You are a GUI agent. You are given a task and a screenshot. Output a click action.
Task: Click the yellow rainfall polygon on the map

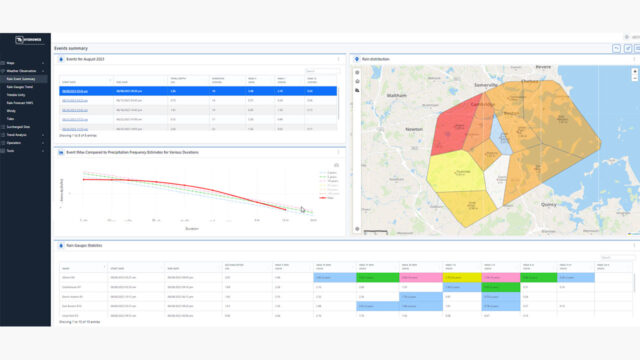pyautogui.click(x=456, y=171)
